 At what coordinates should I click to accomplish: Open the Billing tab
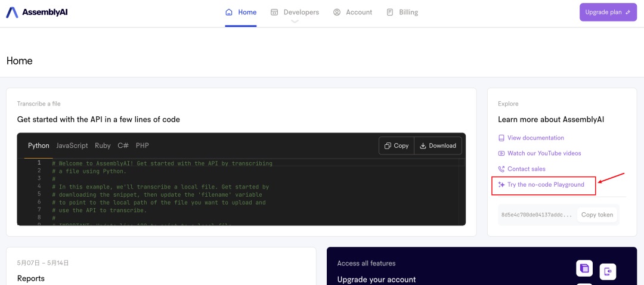[x=402, y=13]
